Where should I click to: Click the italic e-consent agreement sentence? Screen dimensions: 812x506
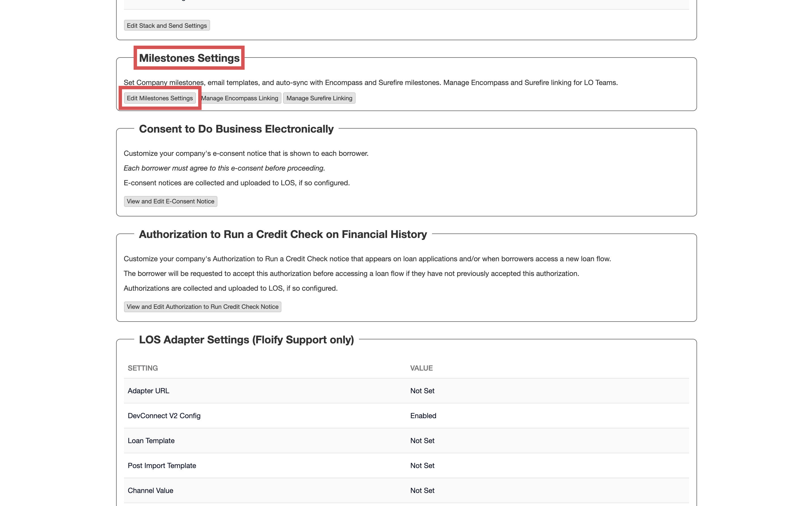coord(224,168)
